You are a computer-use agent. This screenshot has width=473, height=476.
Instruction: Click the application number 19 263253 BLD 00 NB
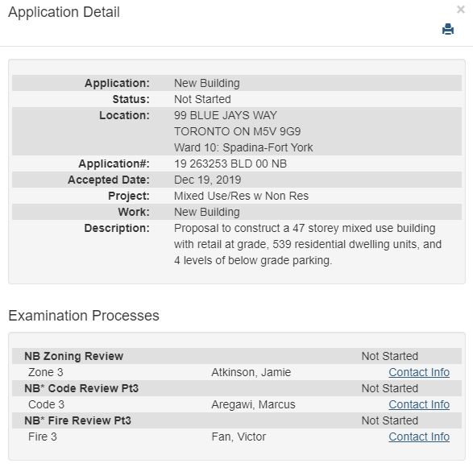click(230, 163)
